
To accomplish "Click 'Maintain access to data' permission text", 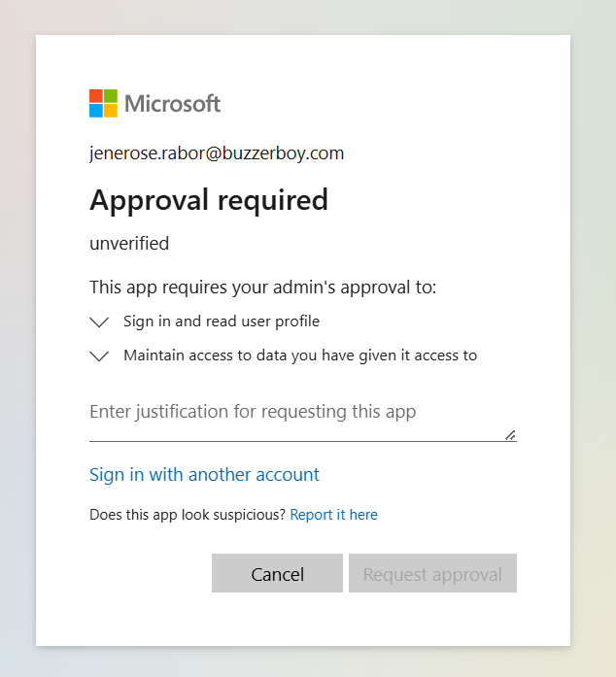I will pyautogui.click(x=300, y=355).
